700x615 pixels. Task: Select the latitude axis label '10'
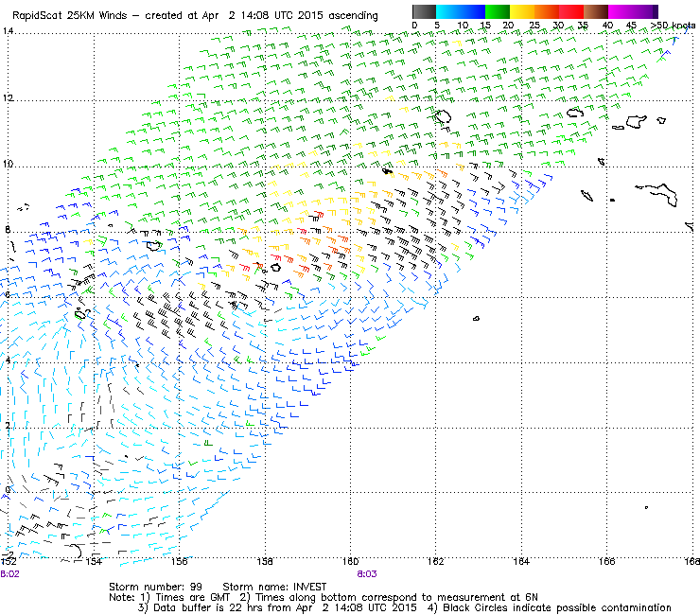pyautogui.click(x=8, y=164)
